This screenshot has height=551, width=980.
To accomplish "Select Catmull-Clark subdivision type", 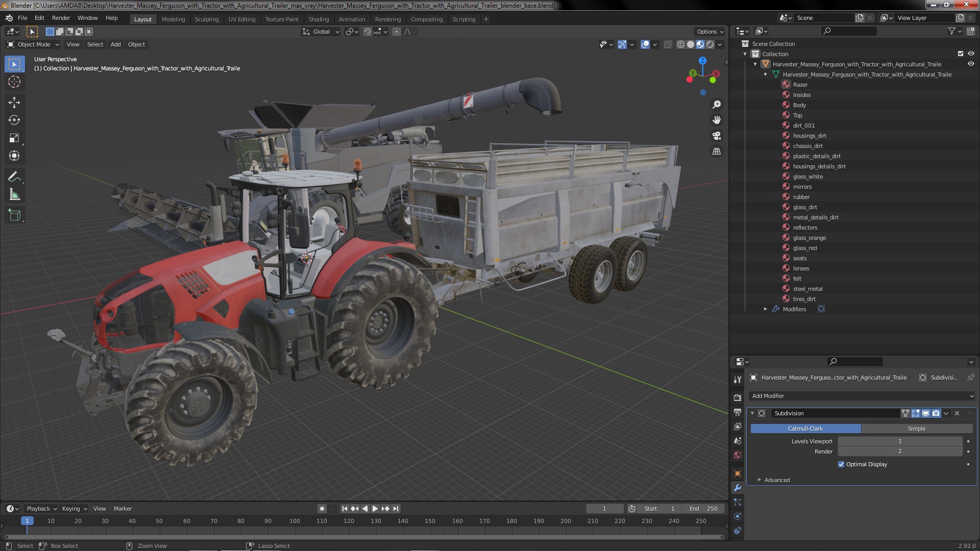I will [x=805, y=429].
